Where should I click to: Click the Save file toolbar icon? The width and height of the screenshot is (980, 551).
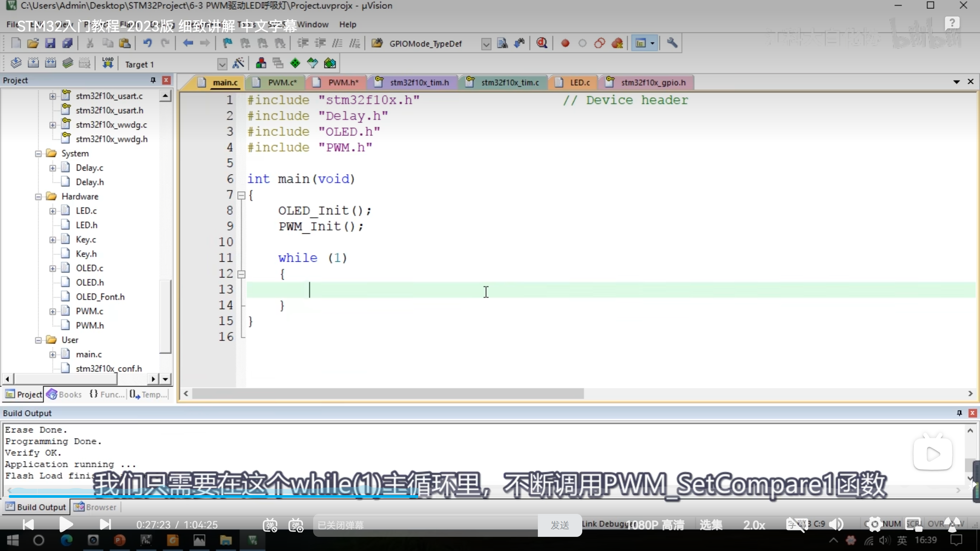(50, 43)
